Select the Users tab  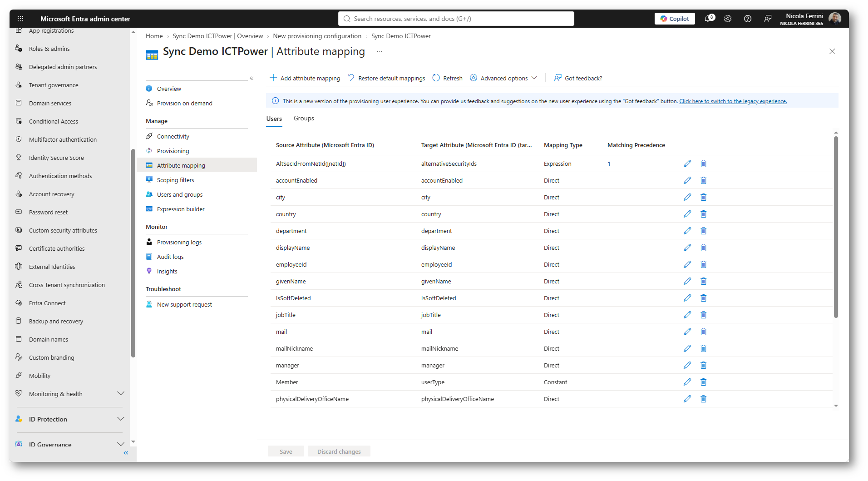(x=274, y=119)
